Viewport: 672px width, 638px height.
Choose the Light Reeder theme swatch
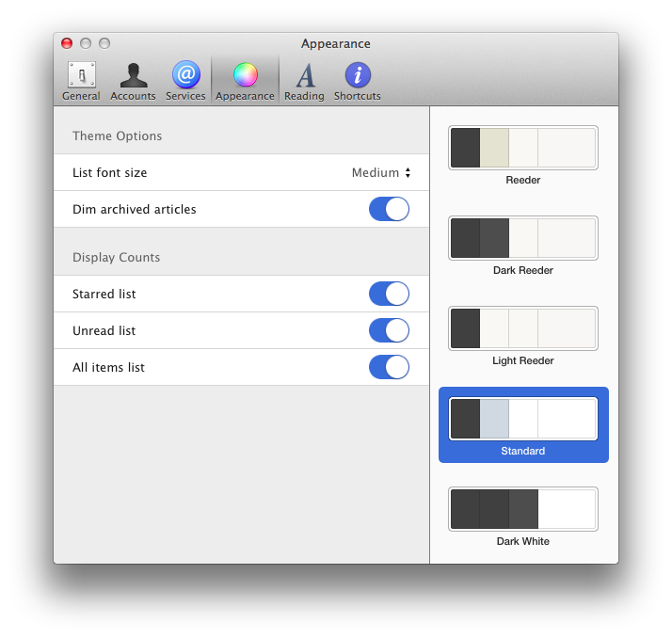(523, 328)
